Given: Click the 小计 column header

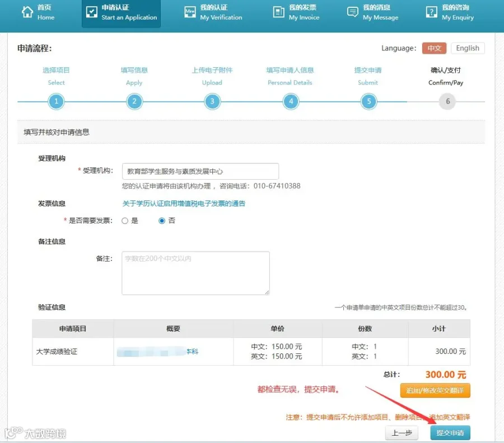Looking at the screenshot, I should coord(438,329).
